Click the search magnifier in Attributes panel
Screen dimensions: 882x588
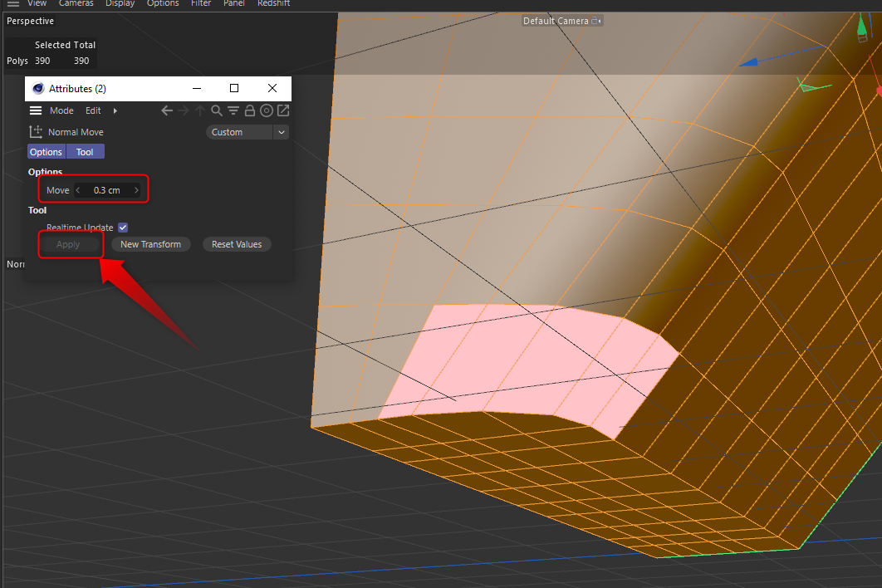pyautogui.click(x=216, y=110)
